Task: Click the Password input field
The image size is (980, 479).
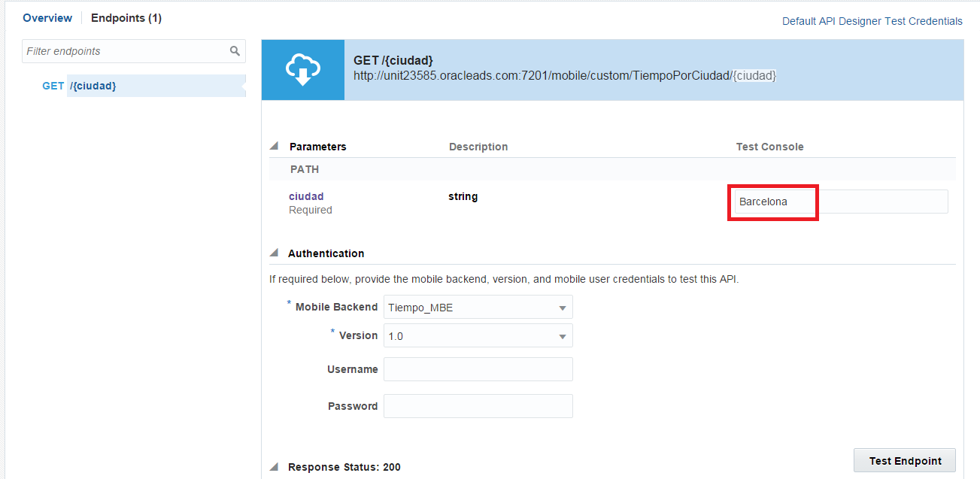Action: tap(478, 406)
